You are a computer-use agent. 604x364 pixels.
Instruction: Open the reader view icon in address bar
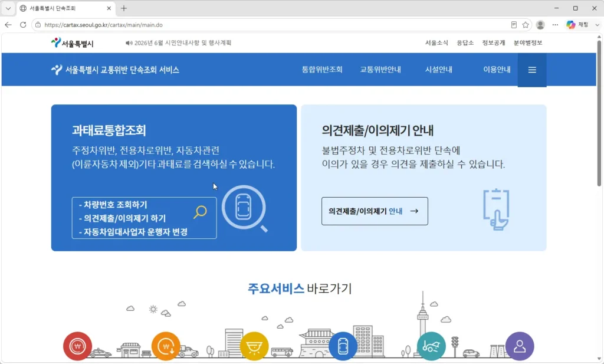(514, 25)
